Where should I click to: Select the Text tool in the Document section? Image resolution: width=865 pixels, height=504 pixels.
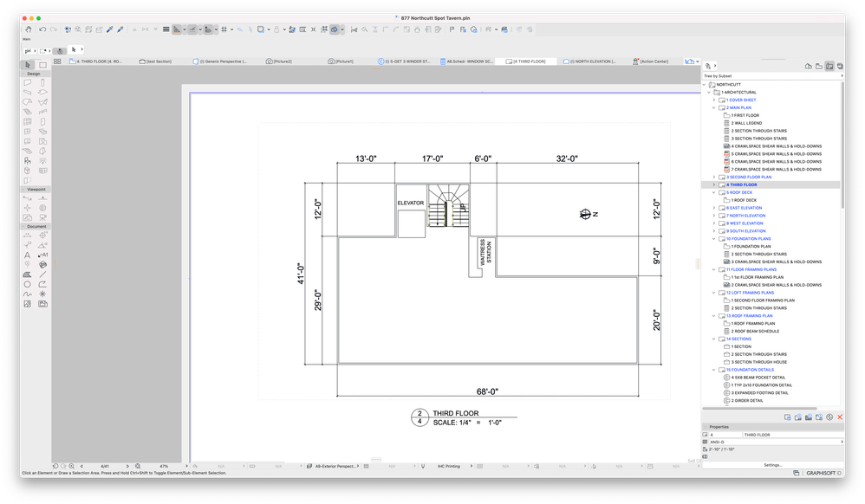click(x=27, y=255)
